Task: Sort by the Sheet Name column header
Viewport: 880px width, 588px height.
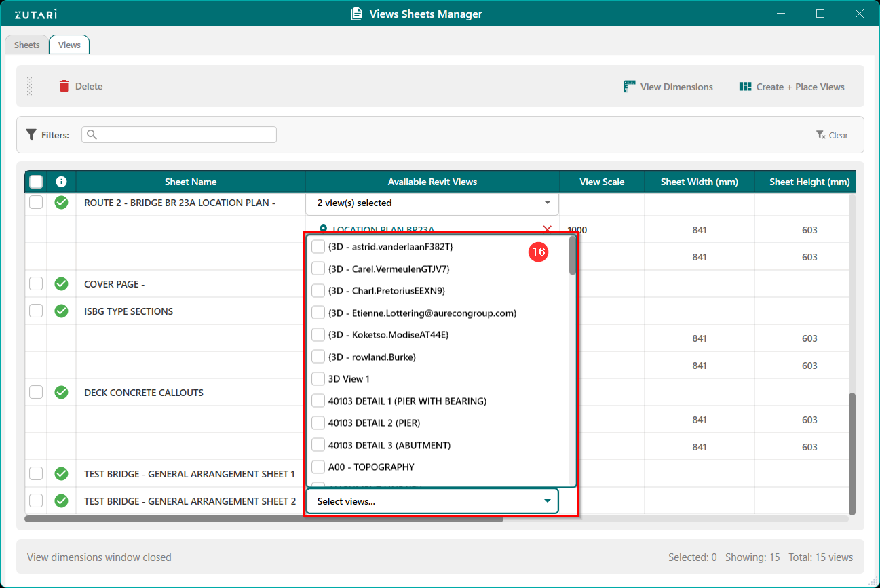Action: [x=191, y=182]
